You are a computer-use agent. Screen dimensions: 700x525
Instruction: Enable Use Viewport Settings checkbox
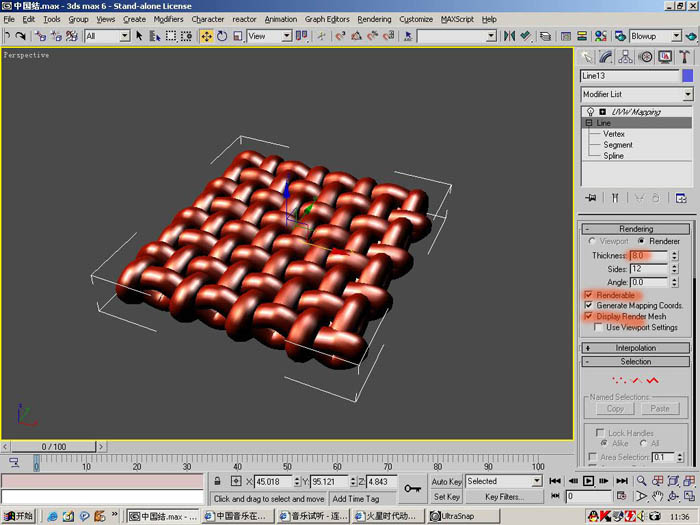tap(598, 327)
